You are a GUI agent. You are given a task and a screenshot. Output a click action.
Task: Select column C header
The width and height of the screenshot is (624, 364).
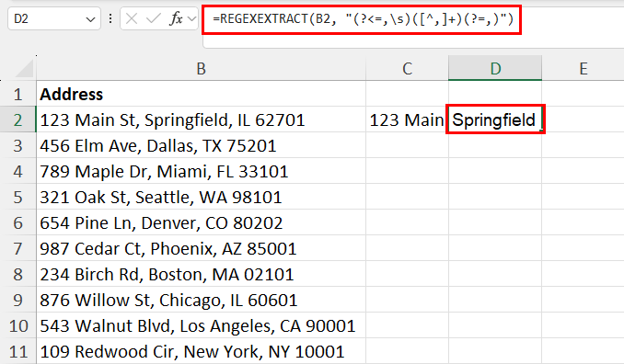click(407, 68)
